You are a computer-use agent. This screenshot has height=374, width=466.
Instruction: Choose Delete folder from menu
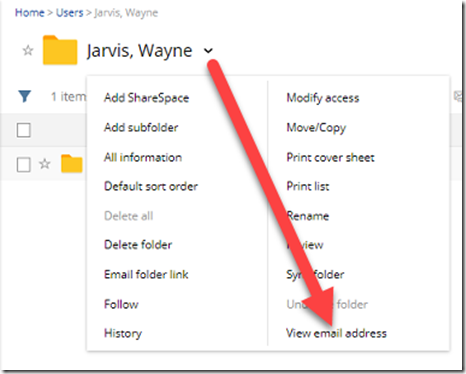[x=138, y=245]
